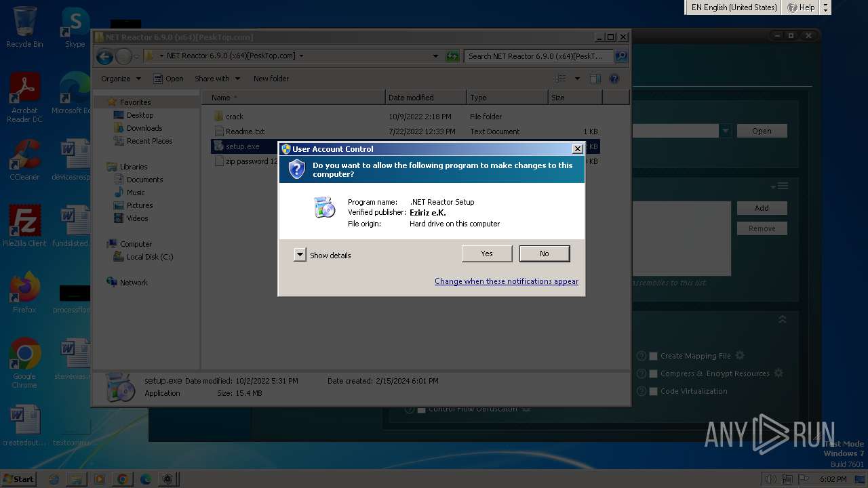The height and width of the screenshot is (488, 868).
Task: Select the crack folder in Explorer
Action: point(235,117)
